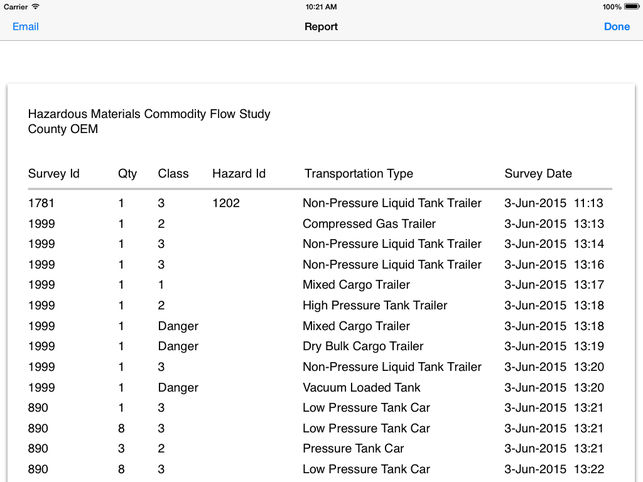Tap the Wi-Fi signal icon
This screenshot has width=643, height=482.
pos(36,7)
